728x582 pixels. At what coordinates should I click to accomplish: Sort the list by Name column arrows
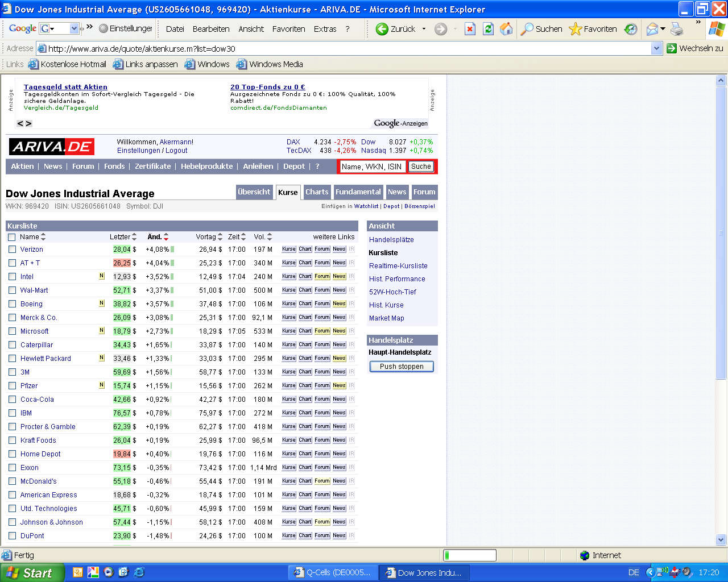[43, 237]
